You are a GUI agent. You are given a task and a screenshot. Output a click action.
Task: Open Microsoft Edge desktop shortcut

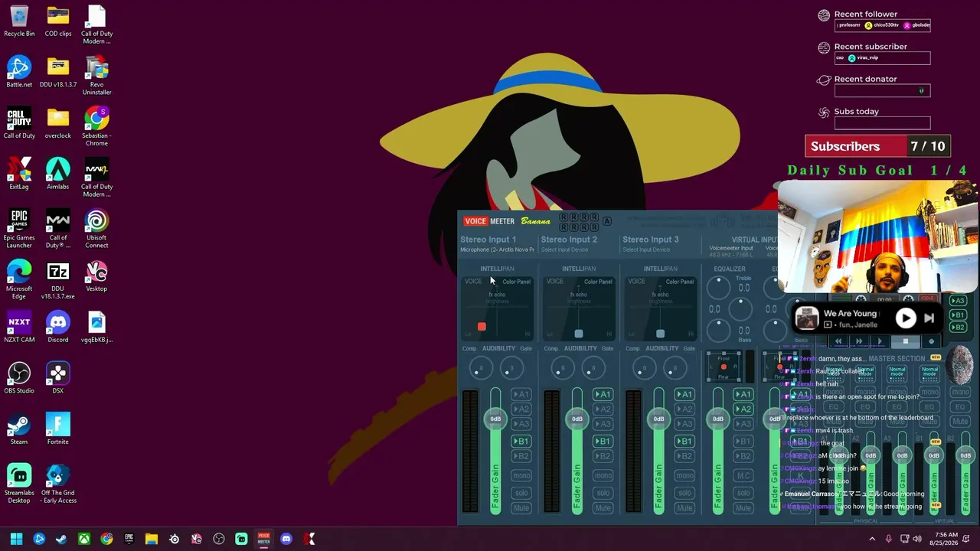(x=19, y=280)
